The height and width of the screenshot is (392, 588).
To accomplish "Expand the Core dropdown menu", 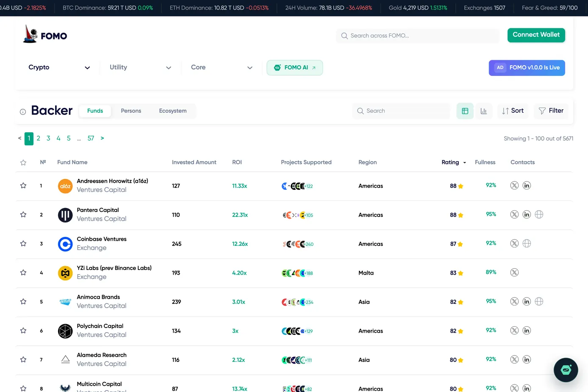I will (222, 67).
